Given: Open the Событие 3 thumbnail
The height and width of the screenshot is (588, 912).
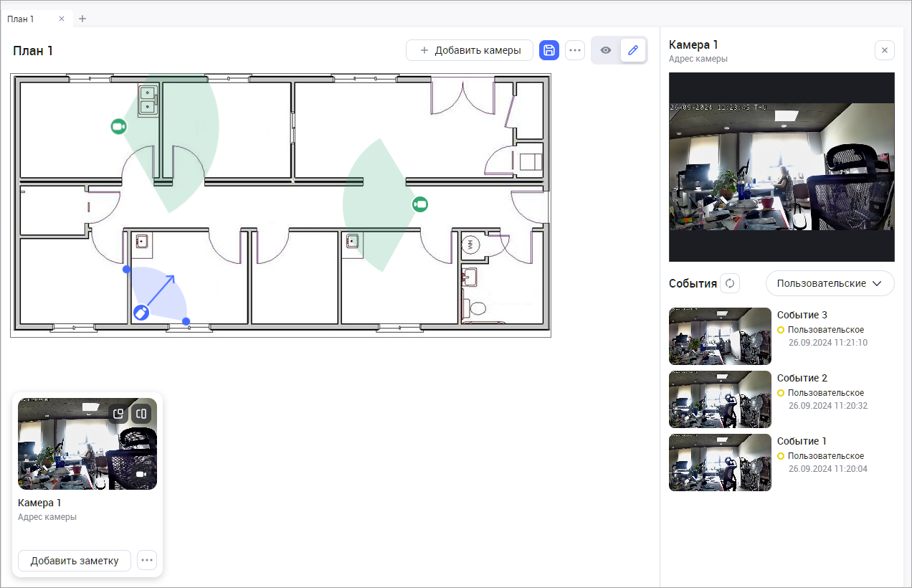Looking at the screenshot, I should 720,336.
